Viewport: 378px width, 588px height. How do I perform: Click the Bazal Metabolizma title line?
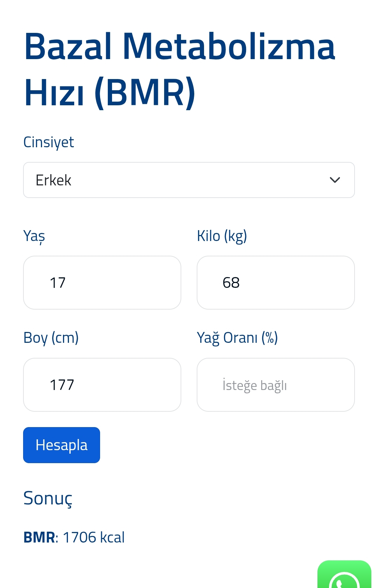click(180, 47)
